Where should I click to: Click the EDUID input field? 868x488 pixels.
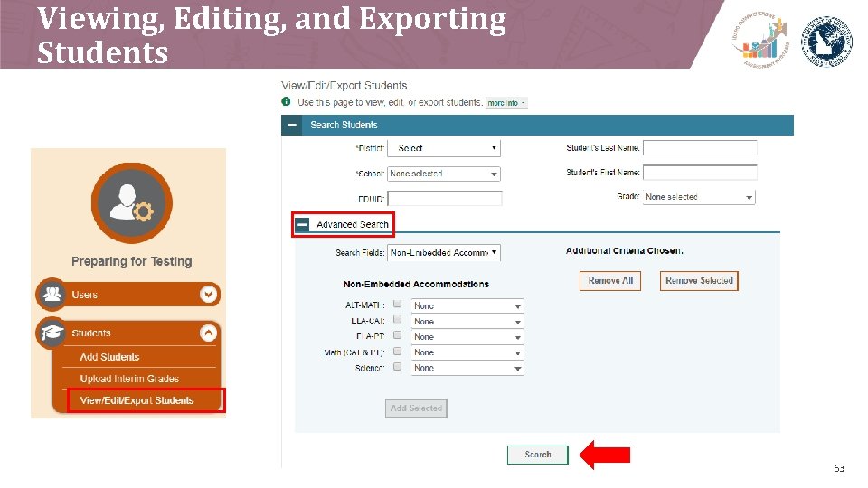(445, 199)
